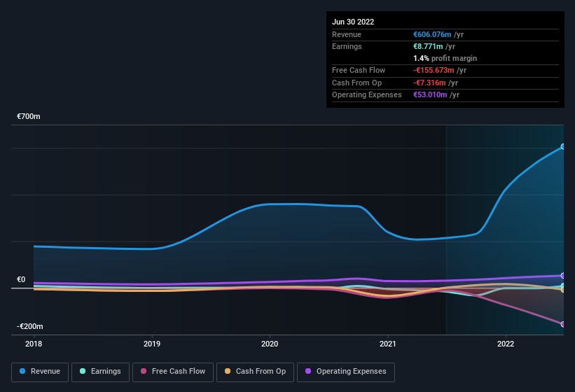
Task: Click the Revenue endpoint marker on chart
Action: click(x=563, y=146)
